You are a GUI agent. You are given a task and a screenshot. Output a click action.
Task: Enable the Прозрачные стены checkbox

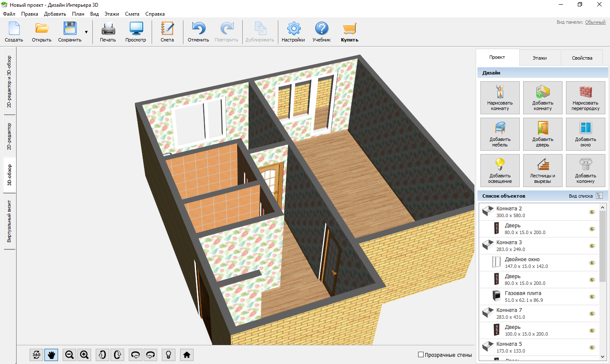click(421, 355)
